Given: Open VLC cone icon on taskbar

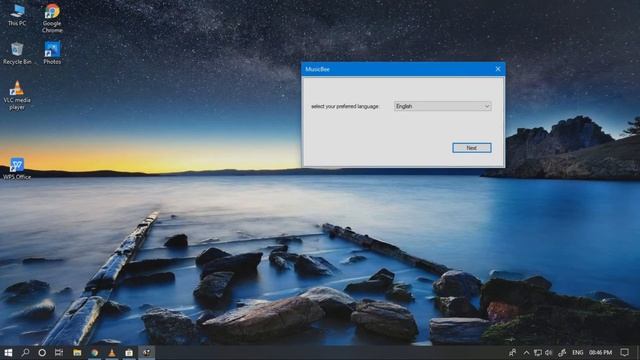Looking at the screenshot, I should click(x=112, y=352).
